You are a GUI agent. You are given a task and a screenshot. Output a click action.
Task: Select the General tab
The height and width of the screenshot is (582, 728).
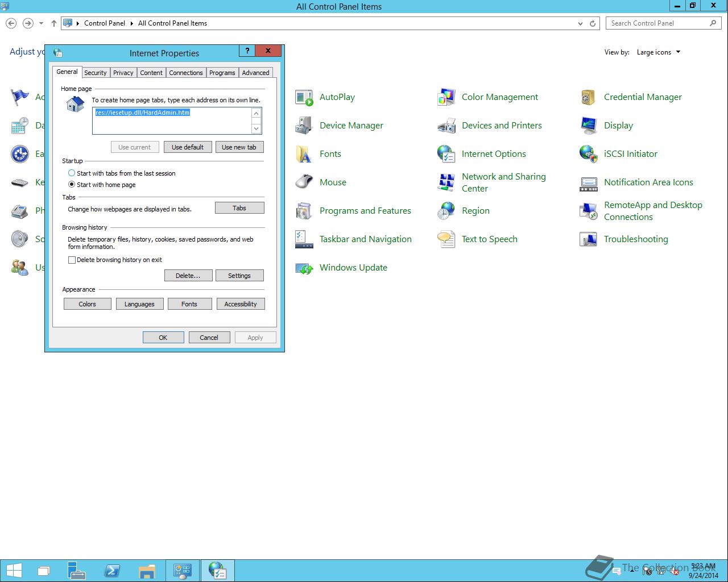coord(67,72)
